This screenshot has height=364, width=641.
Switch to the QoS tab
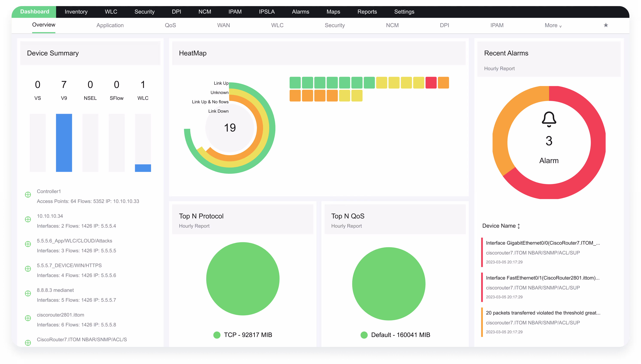pyautogui.click(x=170, y=25)
